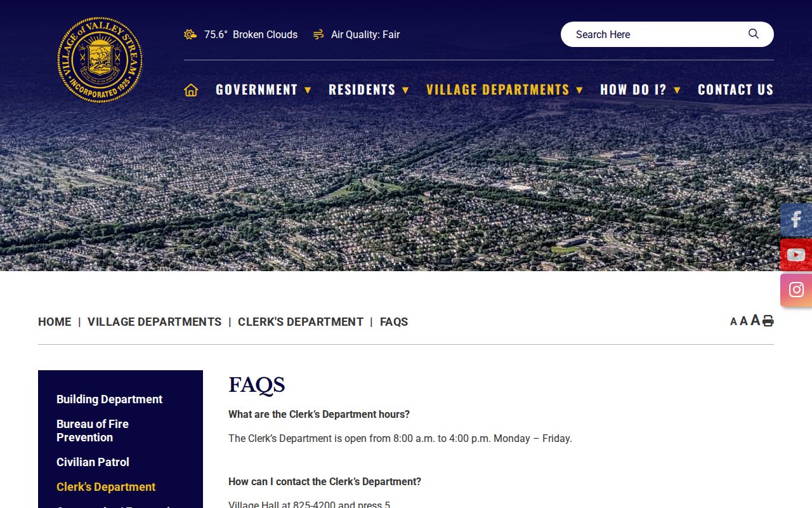Viewport: 812px width, 508px height.
Task: Set largest font size A
Action: coord(755,320)
